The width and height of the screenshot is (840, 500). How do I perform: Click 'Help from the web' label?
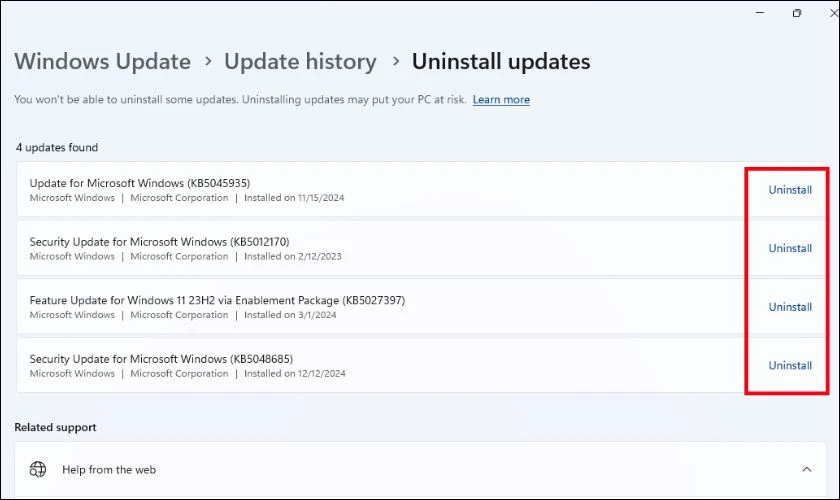coord(109,469)
